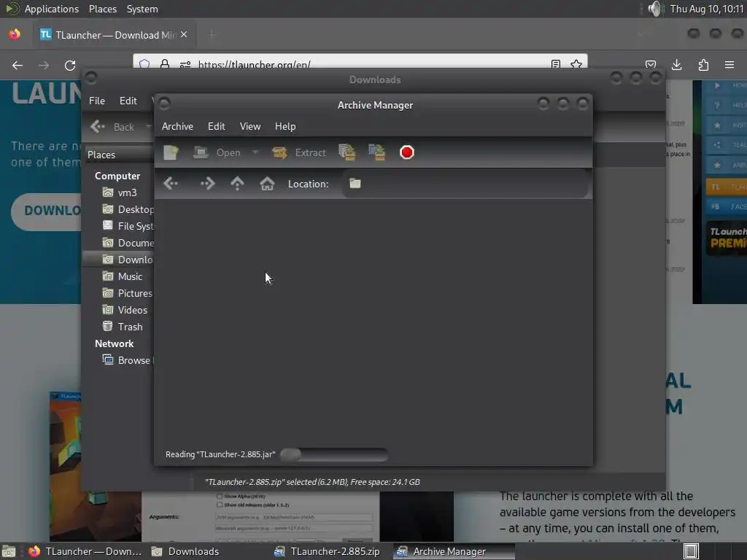This screenshot has height=560, width=747.
Task: Open the Applications menu in the top panel
Action: pos(52,9)
